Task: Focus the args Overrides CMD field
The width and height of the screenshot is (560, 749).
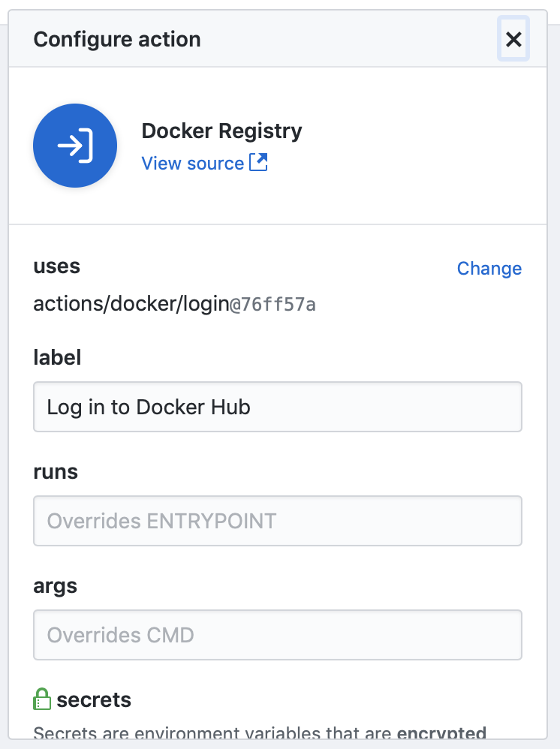Action: click(x=278, y=636)
